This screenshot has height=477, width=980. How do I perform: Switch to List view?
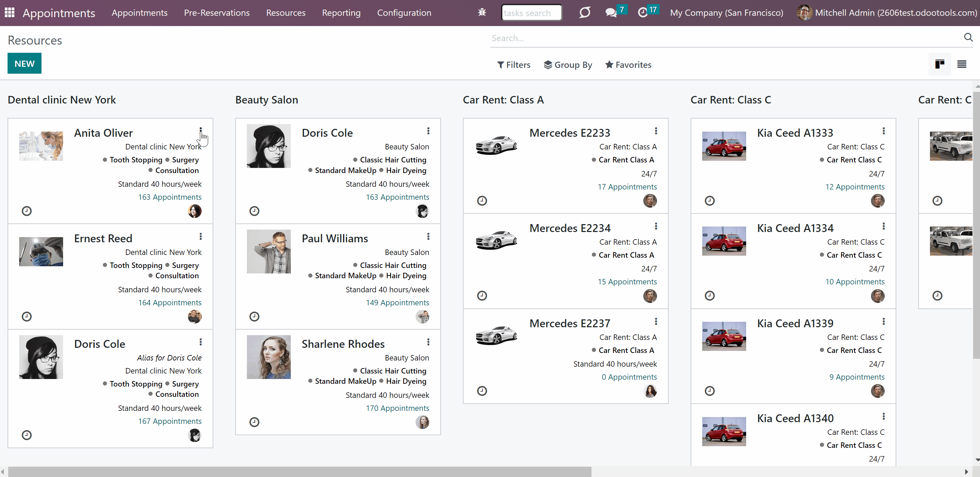coord(962,64)
